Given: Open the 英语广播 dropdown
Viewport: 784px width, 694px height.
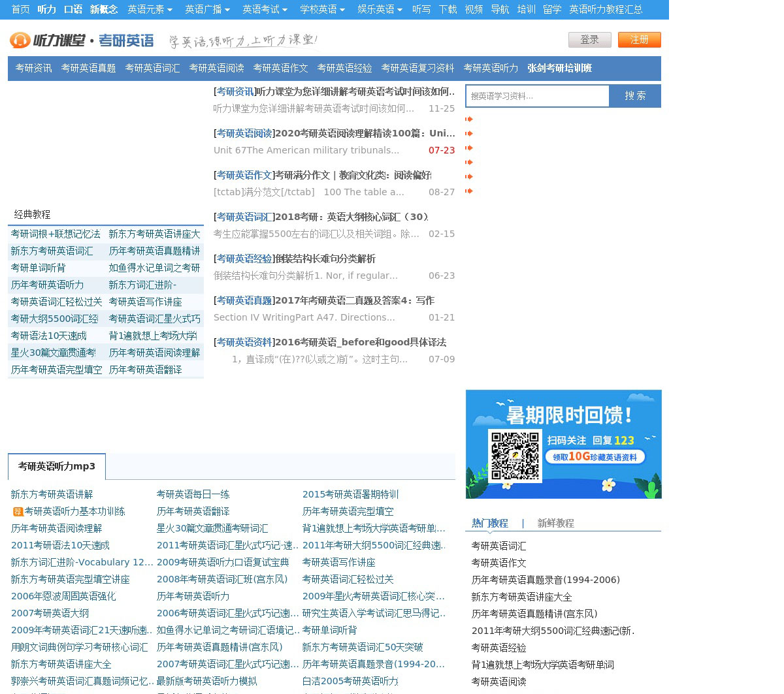Looking at the screenshot, I should [x=207, y=9].
